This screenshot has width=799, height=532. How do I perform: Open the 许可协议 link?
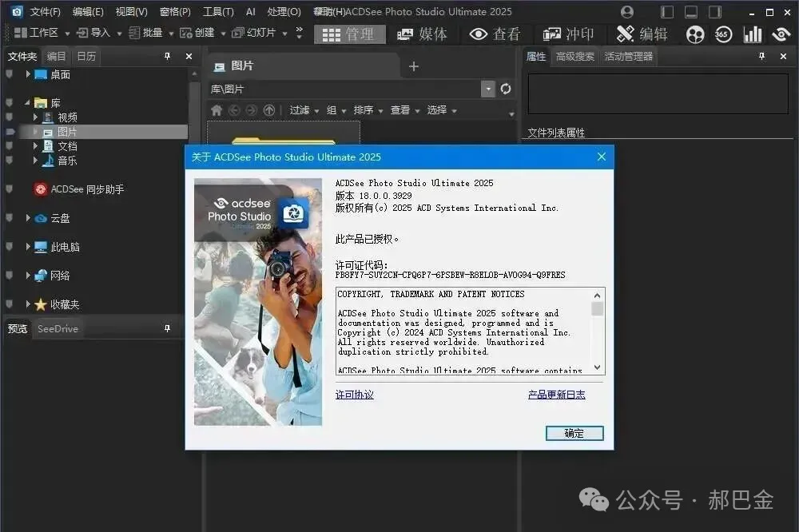pos(355,395)
